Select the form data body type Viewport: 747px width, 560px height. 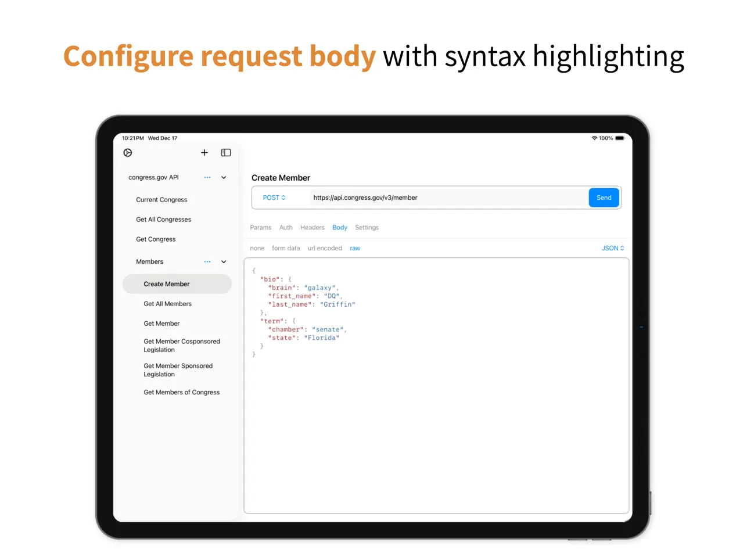click(286, 248)
